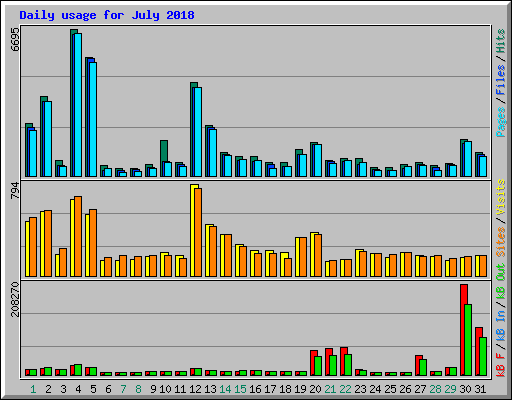Click day 31 on the axis
Viewport: 512px width, 400px height.
(x=480, y=389)
